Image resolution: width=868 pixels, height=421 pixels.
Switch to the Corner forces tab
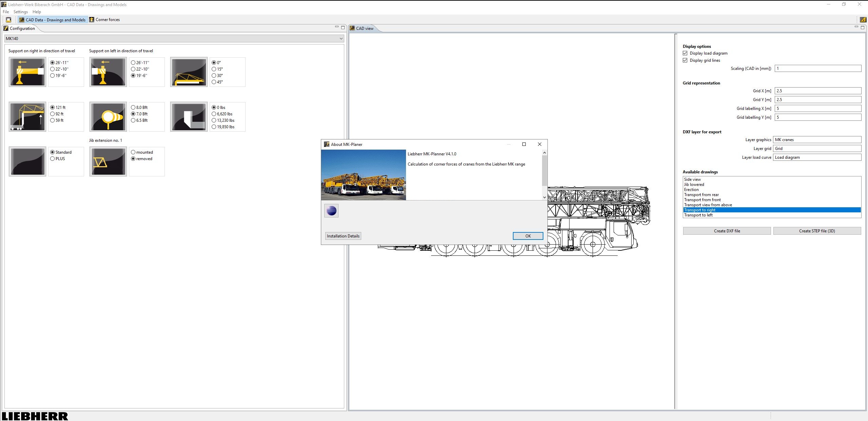click(105, 19)
